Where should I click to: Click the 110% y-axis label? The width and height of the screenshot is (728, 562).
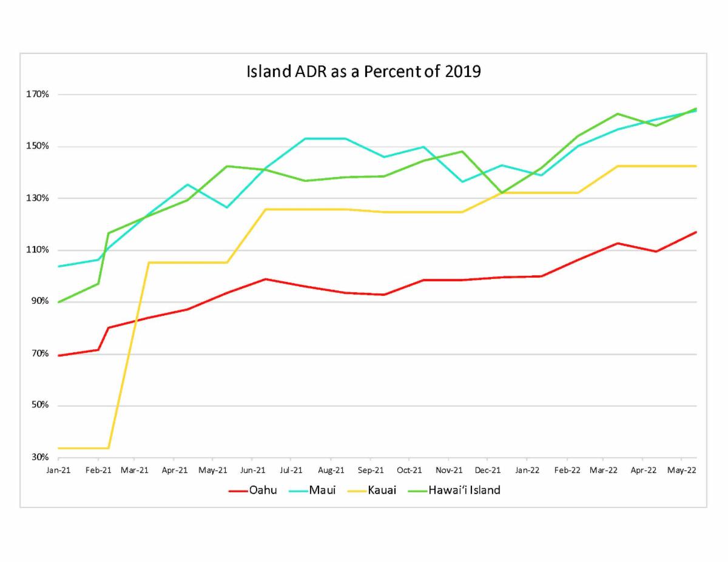[x=37, y=250]
